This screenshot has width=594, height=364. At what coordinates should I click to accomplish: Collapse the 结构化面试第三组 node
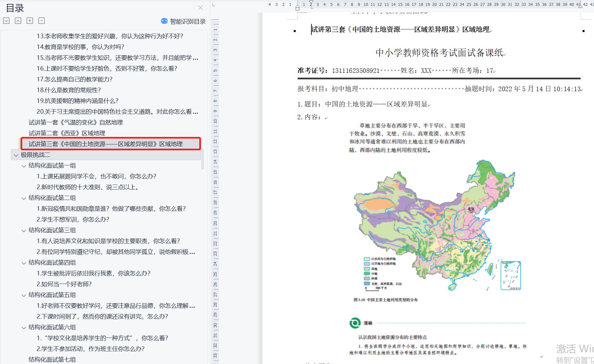click(24, 231)
